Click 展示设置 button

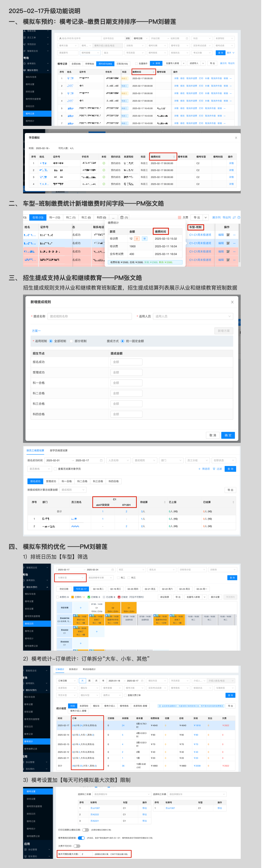215,597
